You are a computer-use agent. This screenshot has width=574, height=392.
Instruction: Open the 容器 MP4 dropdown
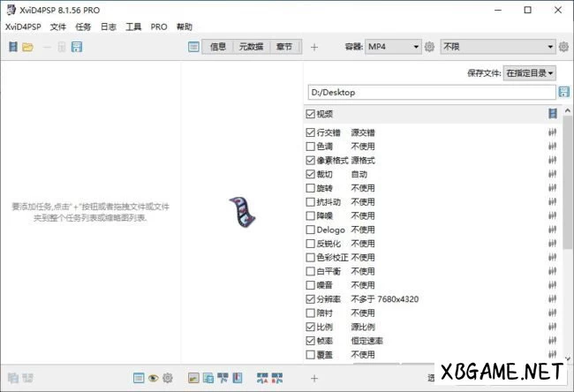point(392,47)
